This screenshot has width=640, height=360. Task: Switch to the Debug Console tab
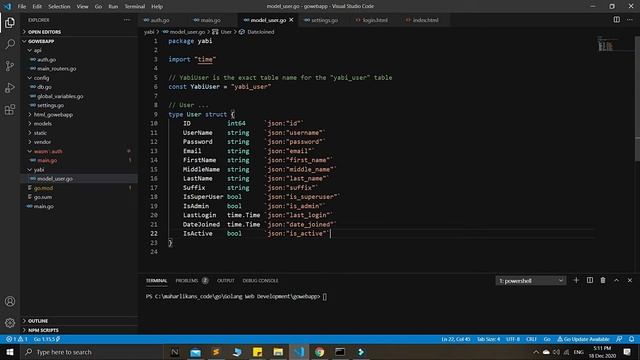(x=260, y=281)
